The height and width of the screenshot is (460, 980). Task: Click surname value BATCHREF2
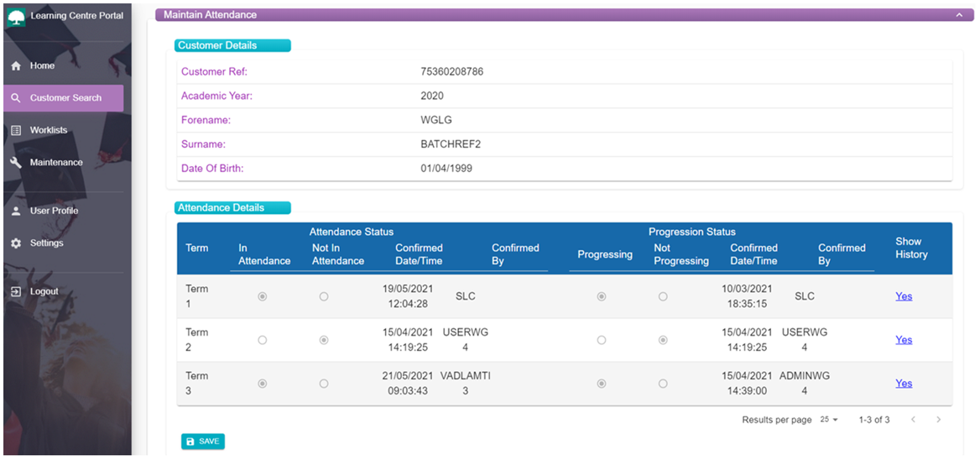[451, 144]
